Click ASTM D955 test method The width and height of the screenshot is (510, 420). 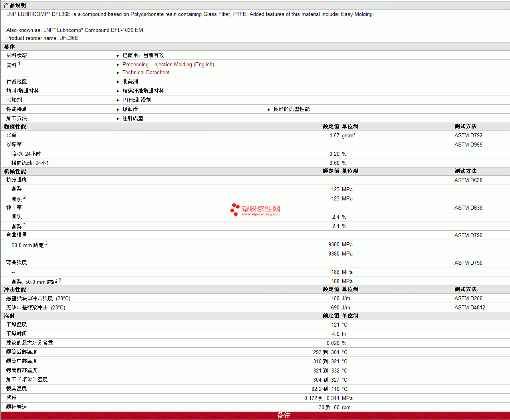click(468, 145)
